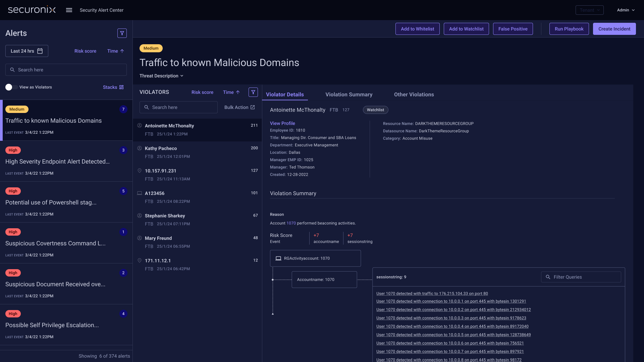Open the hamburger navigation menu
This screenshot has width=644, height=362.
(x=69, y=10)
